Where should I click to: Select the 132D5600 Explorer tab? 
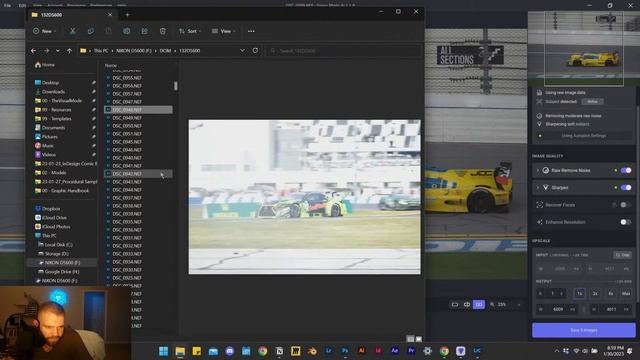click(72, 15)
